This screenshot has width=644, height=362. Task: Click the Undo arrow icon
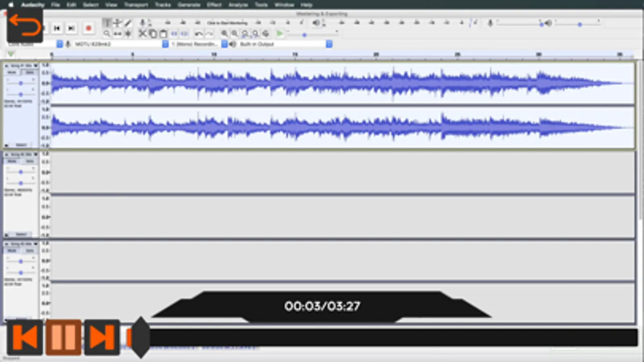point(199,33)
